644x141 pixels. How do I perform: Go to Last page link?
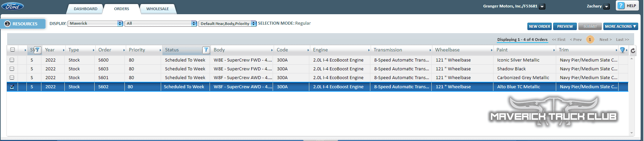(623, 40)
